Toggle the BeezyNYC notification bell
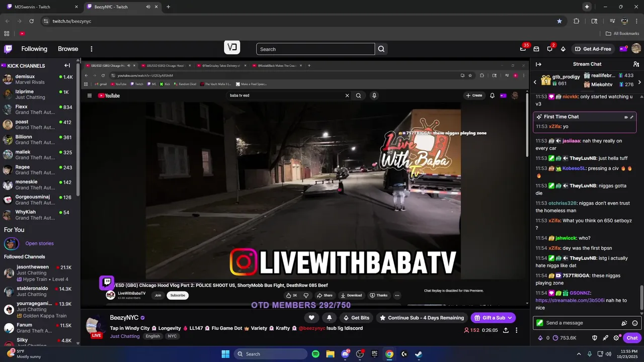 (329, 318)
